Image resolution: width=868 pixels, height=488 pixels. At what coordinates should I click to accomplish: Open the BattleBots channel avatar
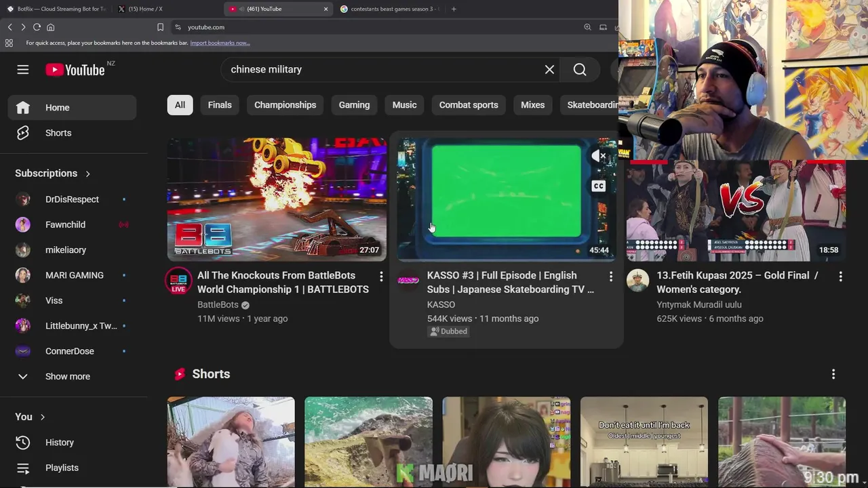click(x=178, y=281)
